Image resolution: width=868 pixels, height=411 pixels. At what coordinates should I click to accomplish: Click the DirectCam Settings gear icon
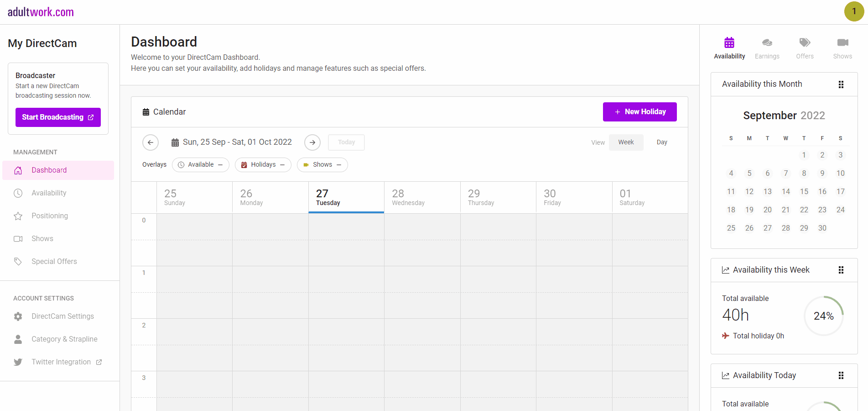[x=18, y=316]
